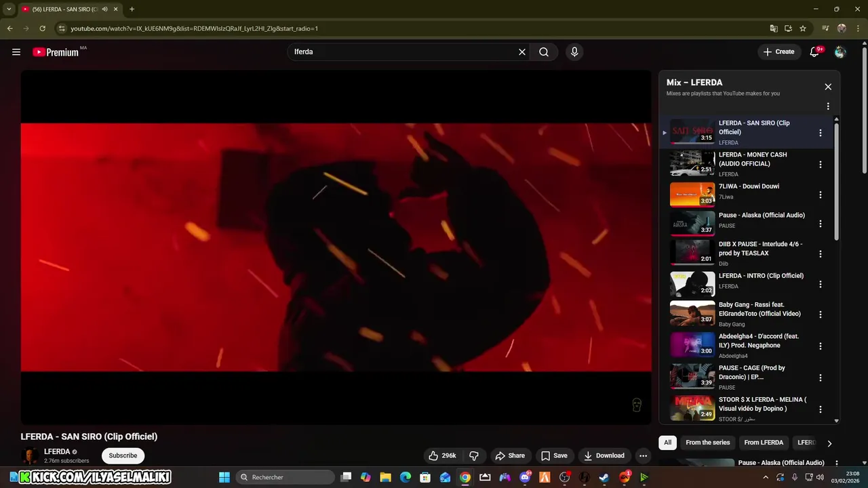The image size is (868, 488).
Task: Close the Mix – LFERDA panel
Action: [x=828, y=87]
